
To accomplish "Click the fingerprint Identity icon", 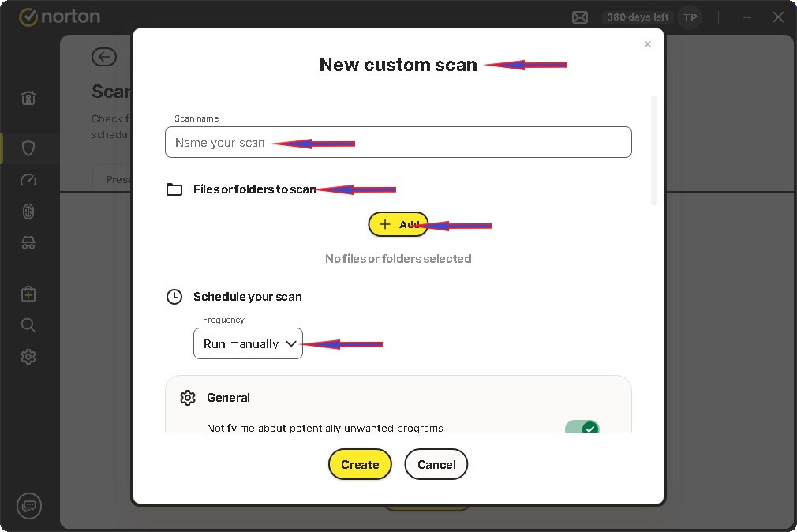I will point(28,212).
